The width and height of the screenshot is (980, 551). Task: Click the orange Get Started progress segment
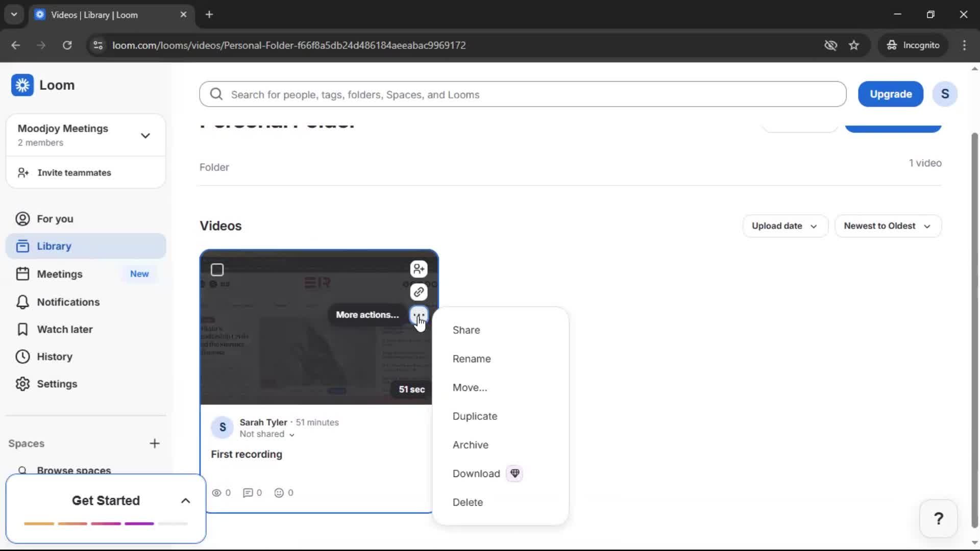point(39,523)
